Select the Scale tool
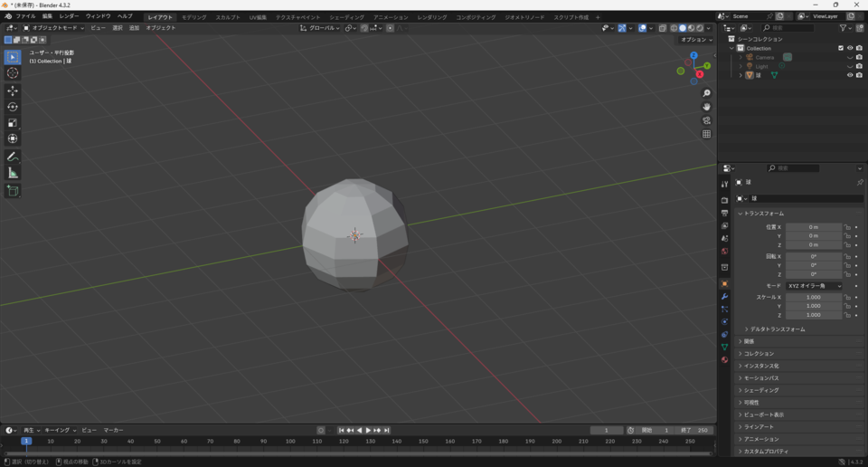Viewport: 868px width, 467px height. (12, 123)
